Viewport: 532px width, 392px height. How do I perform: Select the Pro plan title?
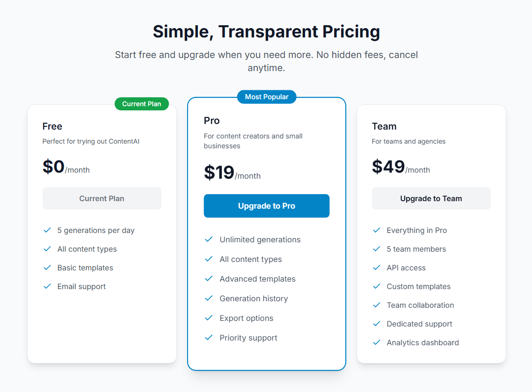pos(211,121)
